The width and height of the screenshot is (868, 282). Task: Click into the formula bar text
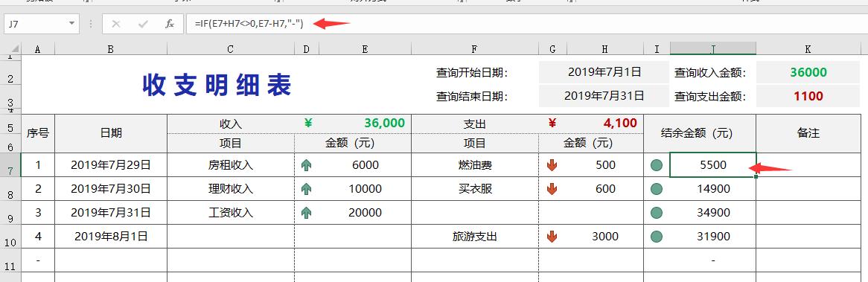coord(249,24)
